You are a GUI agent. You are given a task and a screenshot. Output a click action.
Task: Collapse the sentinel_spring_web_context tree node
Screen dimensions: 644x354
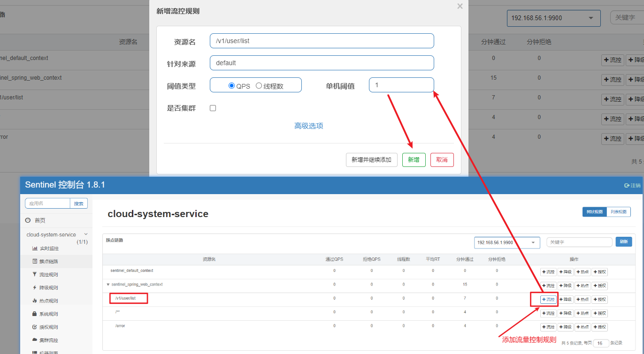point(108,285)
